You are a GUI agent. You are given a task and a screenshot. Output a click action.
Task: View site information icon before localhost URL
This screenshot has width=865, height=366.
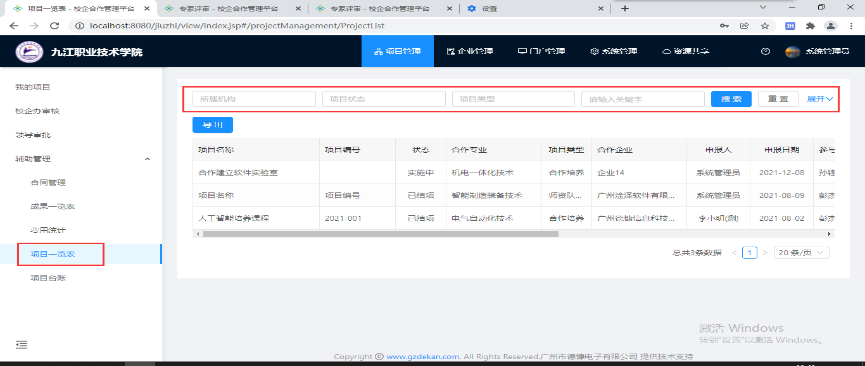coord(79,25)
